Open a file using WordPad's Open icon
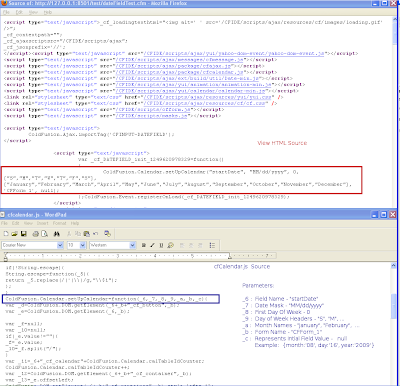The image size is (400, 386). [x=15, y=234]
